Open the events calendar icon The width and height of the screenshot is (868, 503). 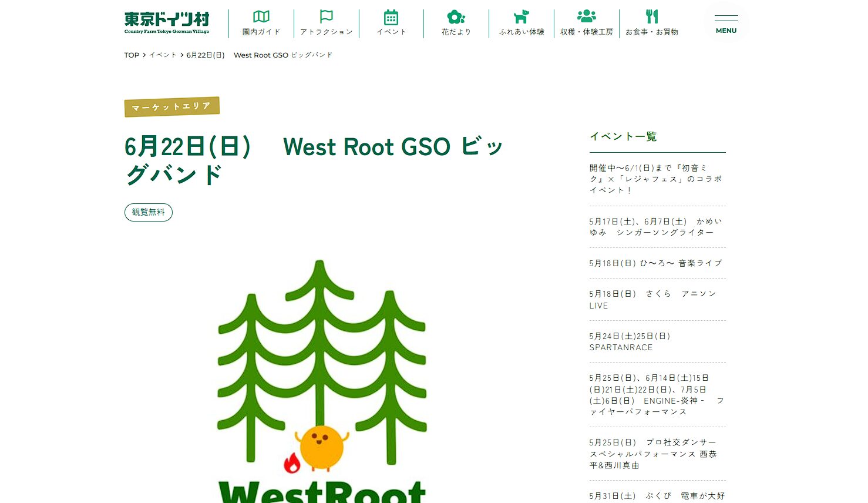(391, 18)
